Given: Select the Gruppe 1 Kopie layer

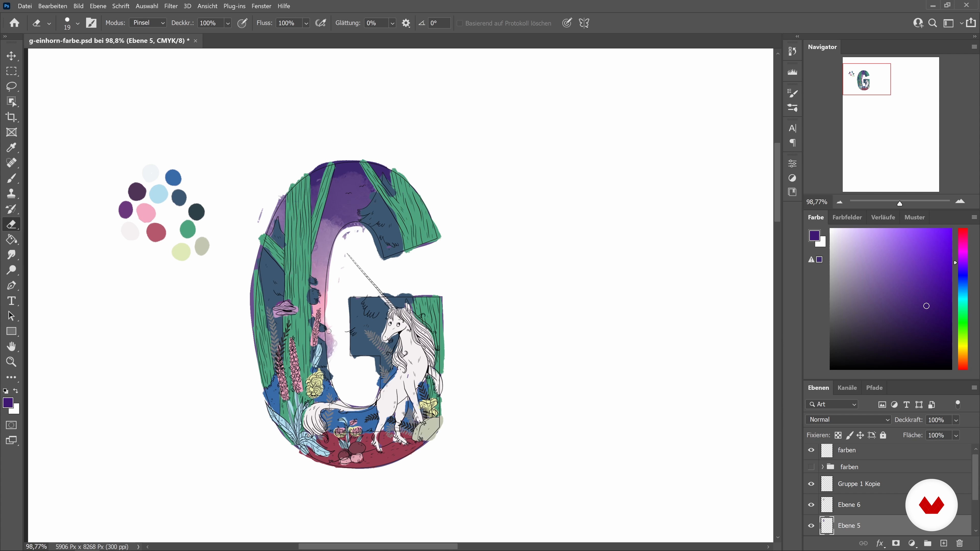Looking at the screenshot, I should pyautogui.click(x=859, y=484).
